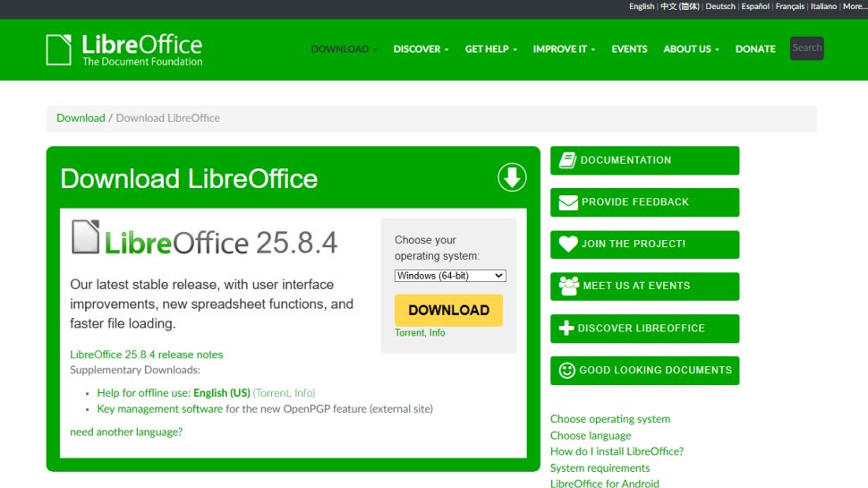Open the More... languages link

coord(855,6)
